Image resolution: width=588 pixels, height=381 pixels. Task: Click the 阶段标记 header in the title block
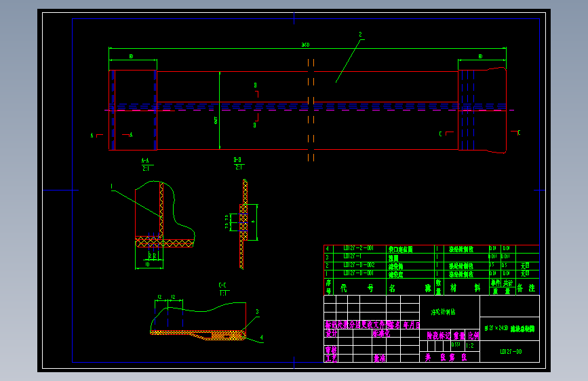tap(438, 336)
